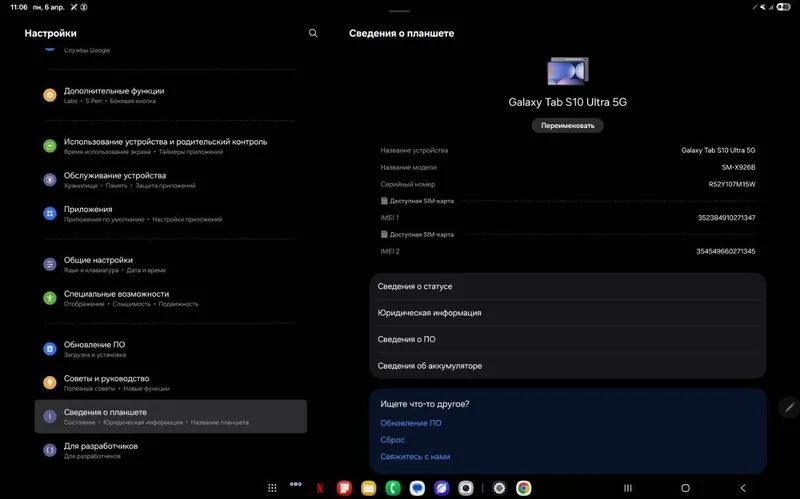The width and height of the screenshot is (800, 499).
Task: Click the orange Дополнительные функции gear icon
Action: pyautogui.click(x=49, y=95)
